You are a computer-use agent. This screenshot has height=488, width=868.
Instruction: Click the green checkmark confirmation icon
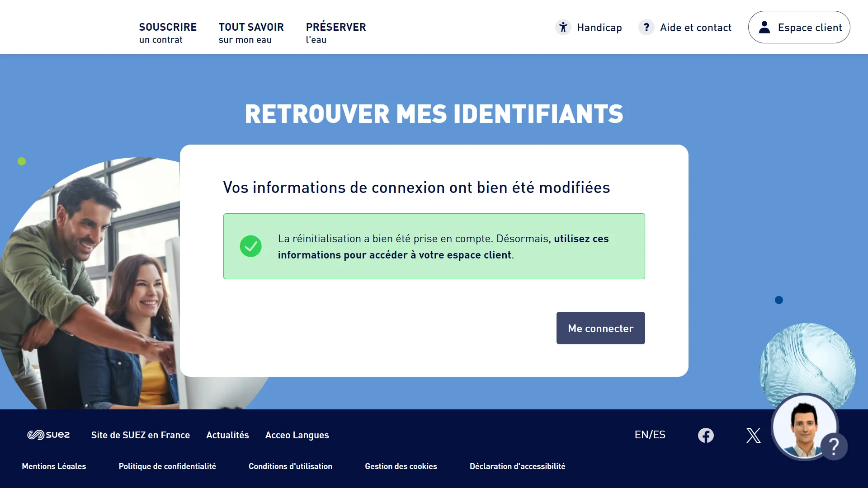tap(251, 246)
